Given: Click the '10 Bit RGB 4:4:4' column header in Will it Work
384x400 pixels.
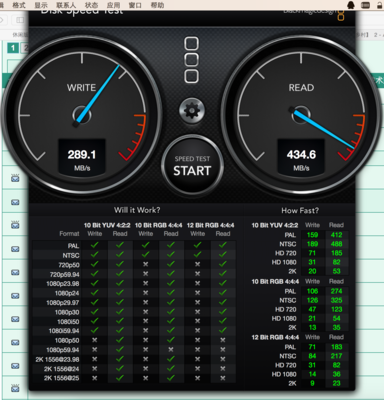Looking at the screenshot, I should coord(158,225).
